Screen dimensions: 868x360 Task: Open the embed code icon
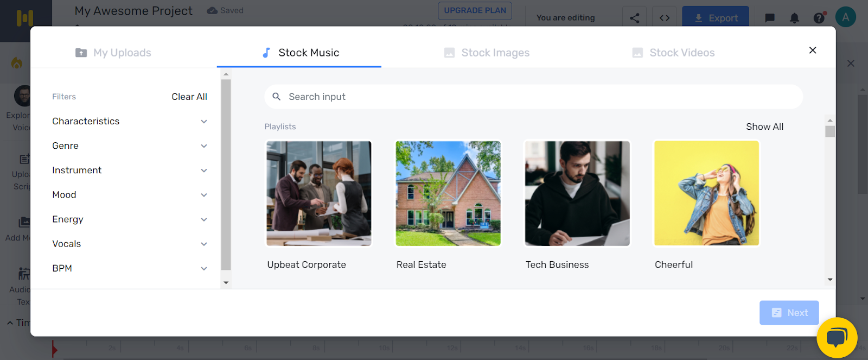coord(665,18)
